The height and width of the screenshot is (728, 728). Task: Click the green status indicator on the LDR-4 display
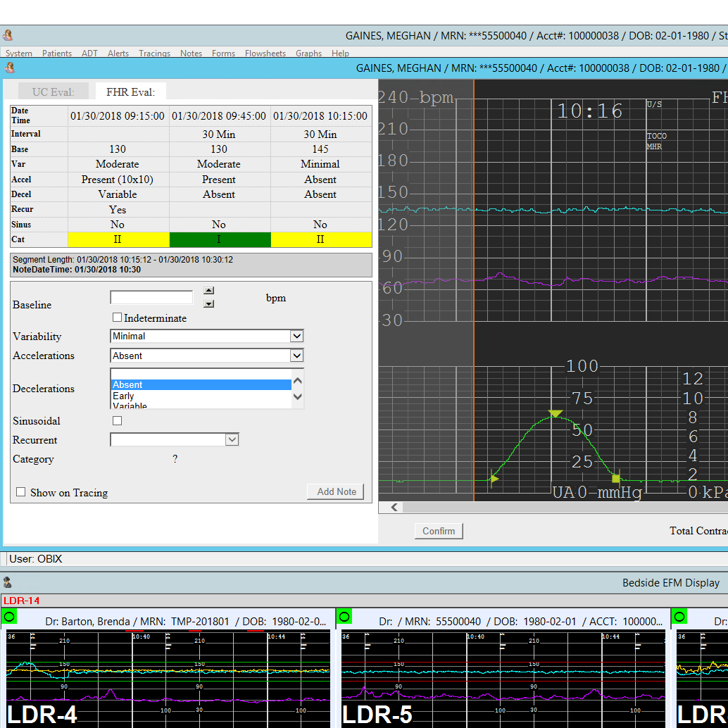pos(9,616)
